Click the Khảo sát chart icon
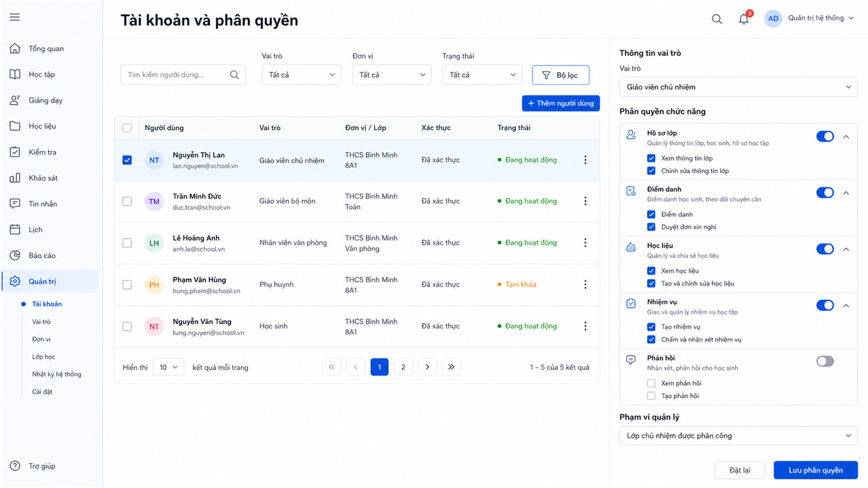868x488 pixels. tap(15, 178)
